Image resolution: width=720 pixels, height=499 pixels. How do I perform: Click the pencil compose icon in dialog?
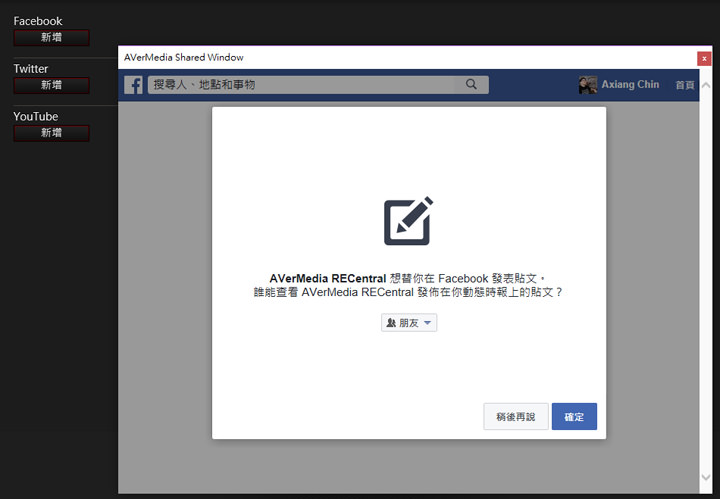408,221
